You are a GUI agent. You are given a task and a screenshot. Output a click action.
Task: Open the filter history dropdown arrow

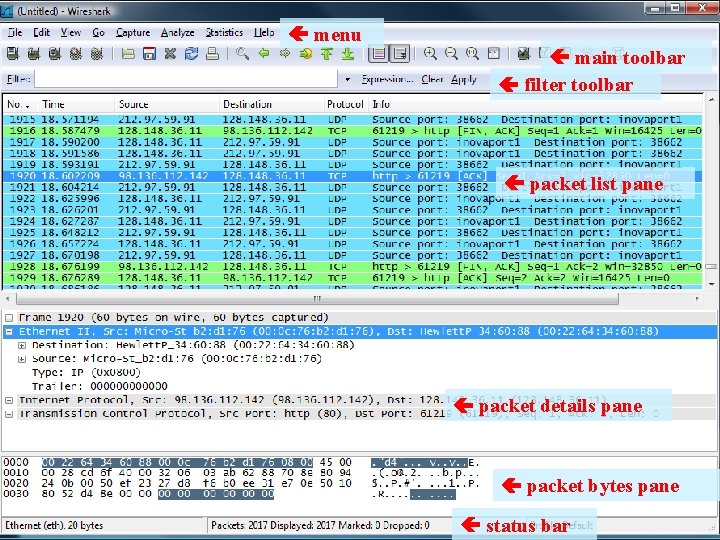pos(348,79)
